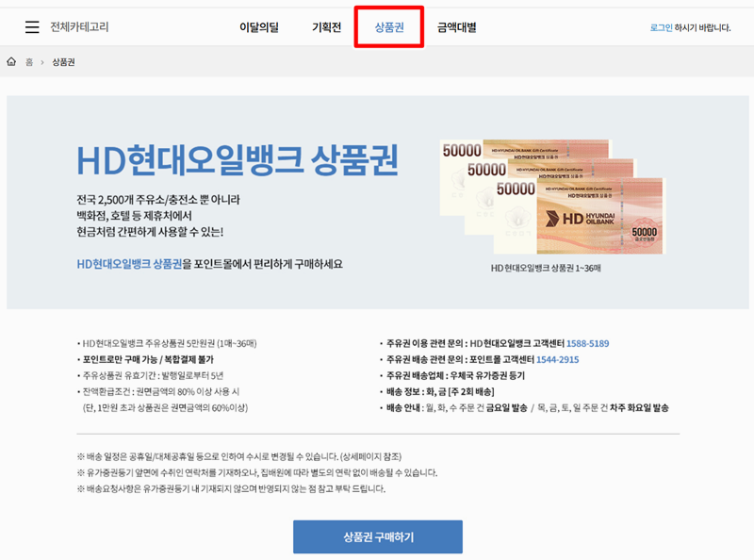
Task: Click text 배송 정보 : 화, 금 [주 2회 배송]
Action: point(440,391)
